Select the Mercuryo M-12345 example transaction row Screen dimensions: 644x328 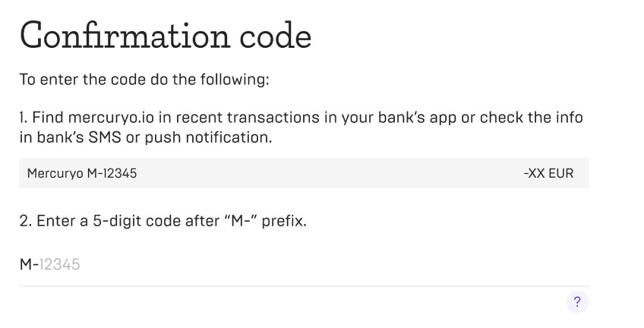pyautogui.click(x=304, y=173)
